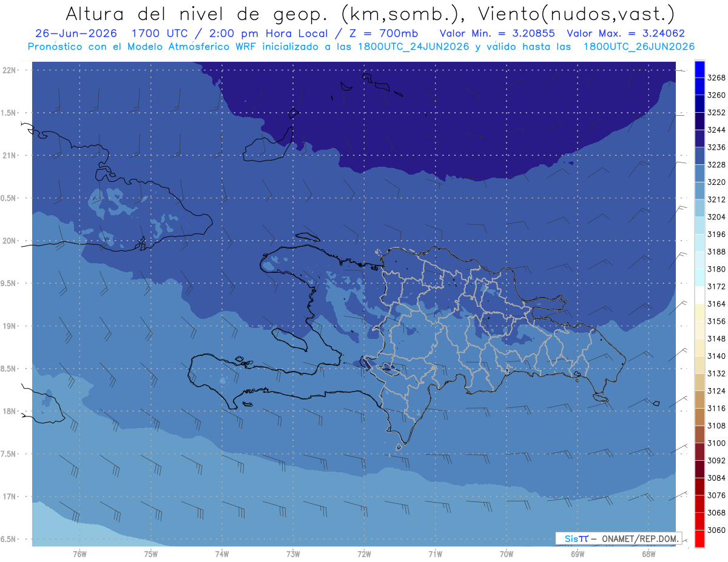The width and height of the screenshot is (728, 562).
Task: Pick the pale yellow swatch between 3164 and 3156
Action: (x=699, y=313)
